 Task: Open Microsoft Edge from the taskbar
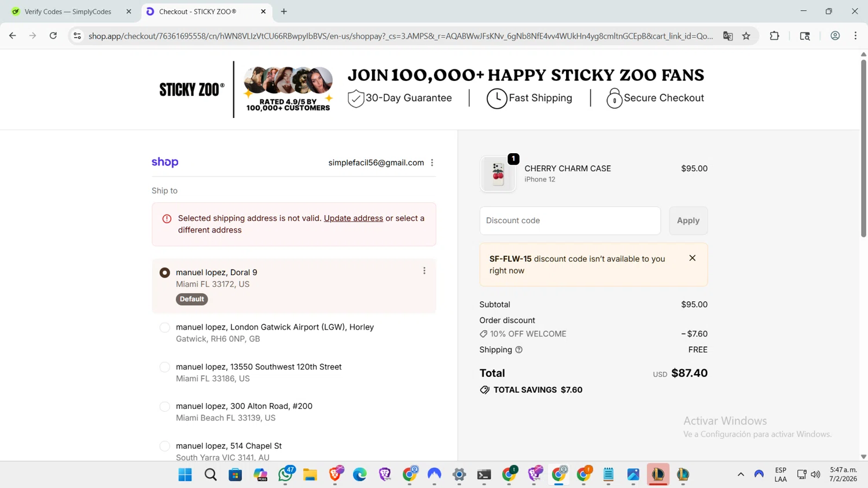point(360,475)
